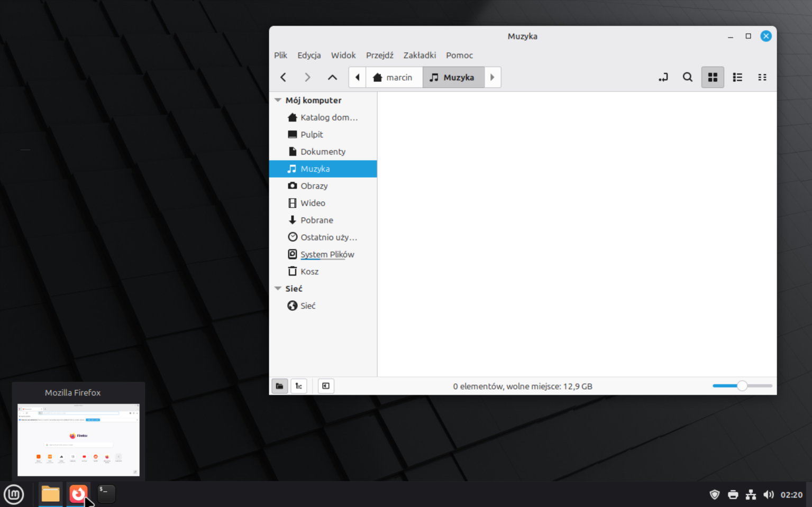Go back using the toolbar back arrow
Screen dimensions: 812x507
click(283, 77)
